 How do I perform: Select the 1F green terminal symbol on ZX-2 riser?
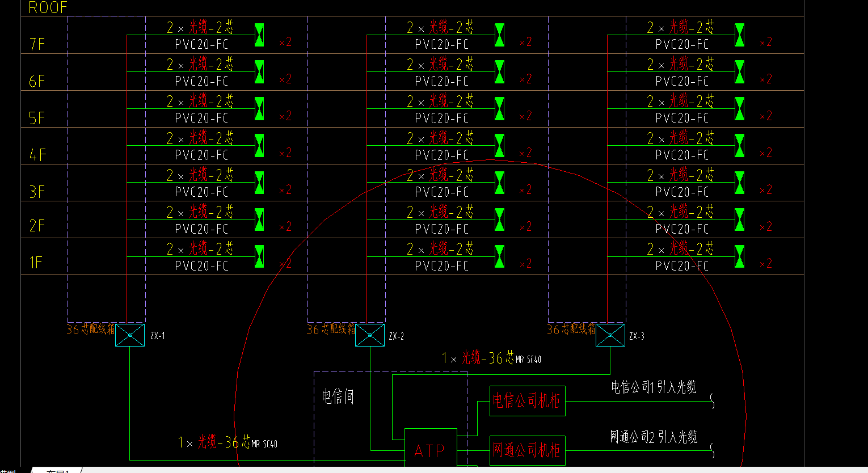pos(500,256)
